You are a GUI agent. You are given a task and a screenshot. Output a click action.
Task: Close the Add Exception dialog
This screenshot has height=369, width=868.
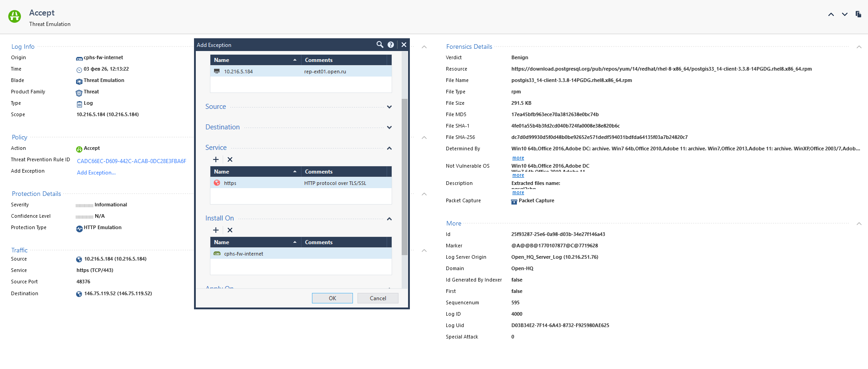(403, 45)
